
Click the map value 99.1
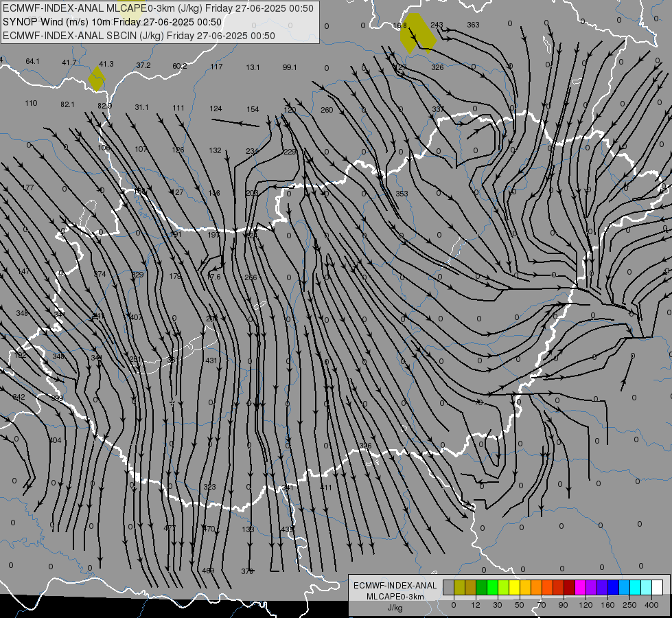pos(290,67)
